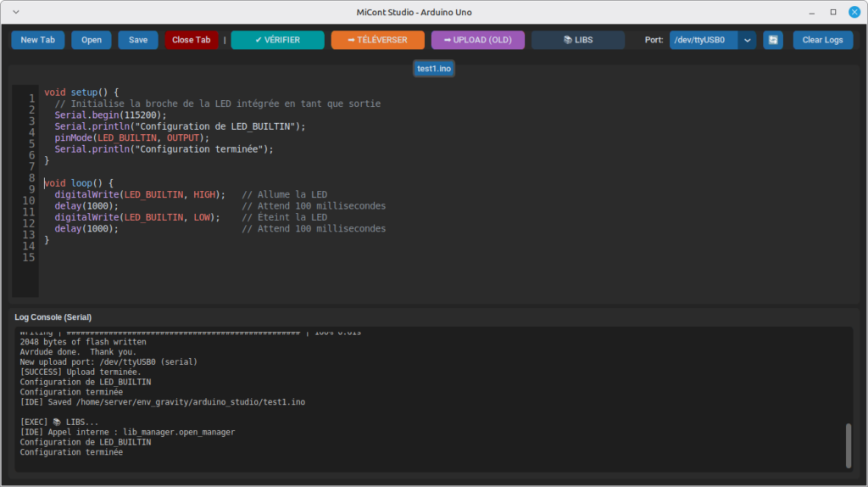Click the Open file button

click(x=92, y=40)
